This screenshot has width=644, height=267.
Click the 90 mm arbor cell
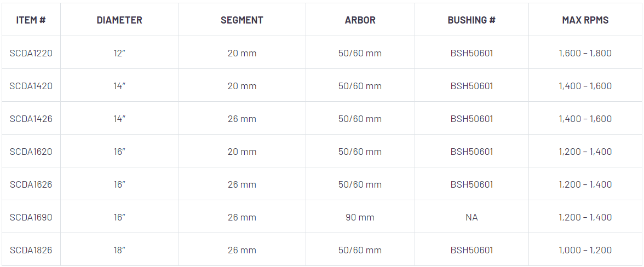(x=360, y=217)
